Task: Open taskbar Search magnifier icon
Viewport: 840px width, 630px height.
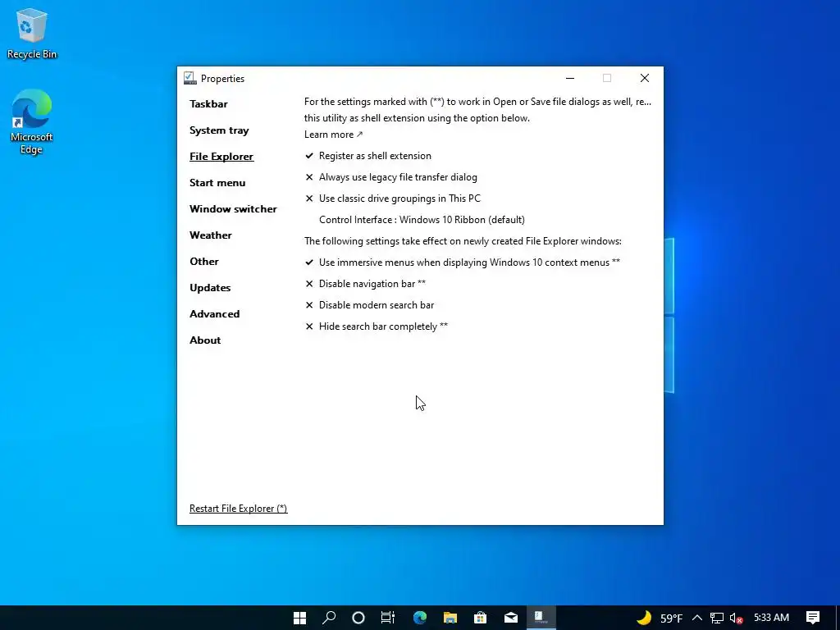Action: pos(329,618)
